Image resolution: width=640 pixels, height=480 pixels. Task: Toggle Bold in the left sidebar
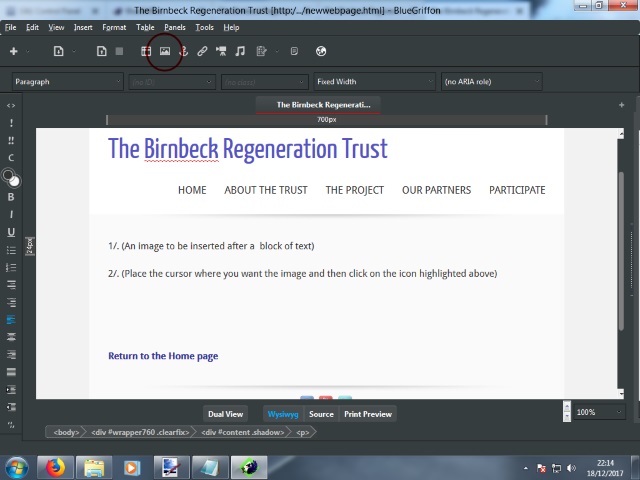pyautogui.click(x=11, y=197)
